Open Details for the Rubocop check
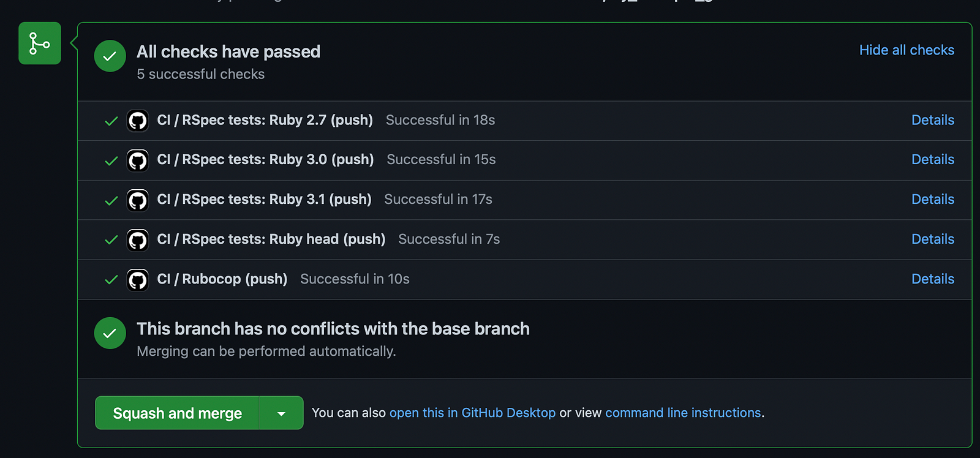This screenshot has width=980, height=458. pos(932,279)
